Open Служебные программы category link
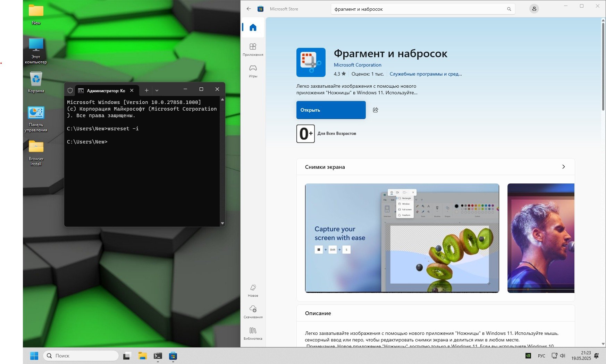Image resolution: width=606 pixels, height=364 pixels. coord(425,74)
